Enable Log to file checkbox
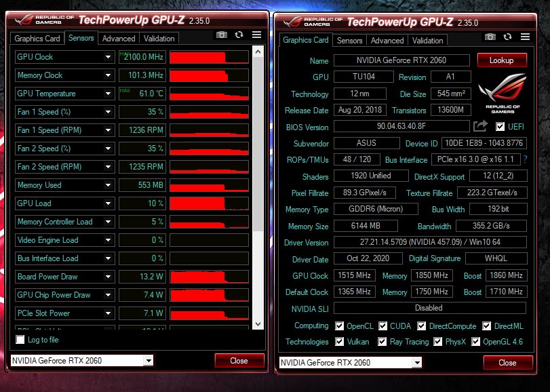The width and height of the screenshot is (550, 392). (x=20, y=339)
